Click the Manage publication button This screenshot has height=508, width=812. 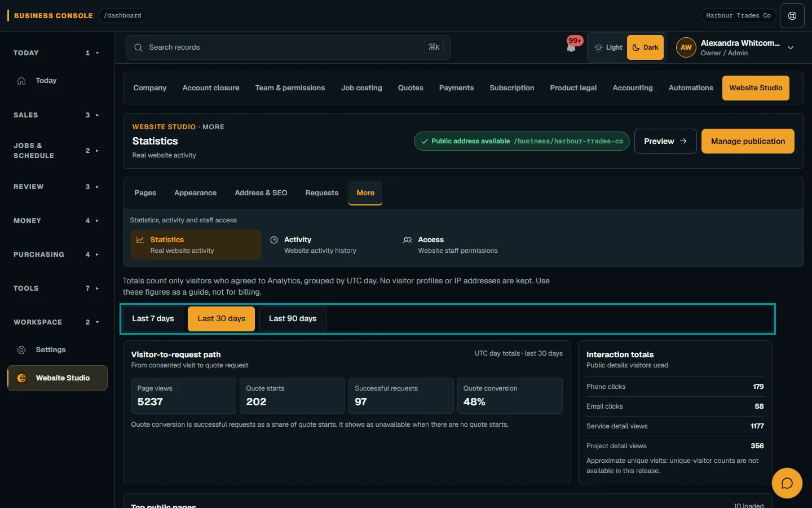tap(748, 141)
